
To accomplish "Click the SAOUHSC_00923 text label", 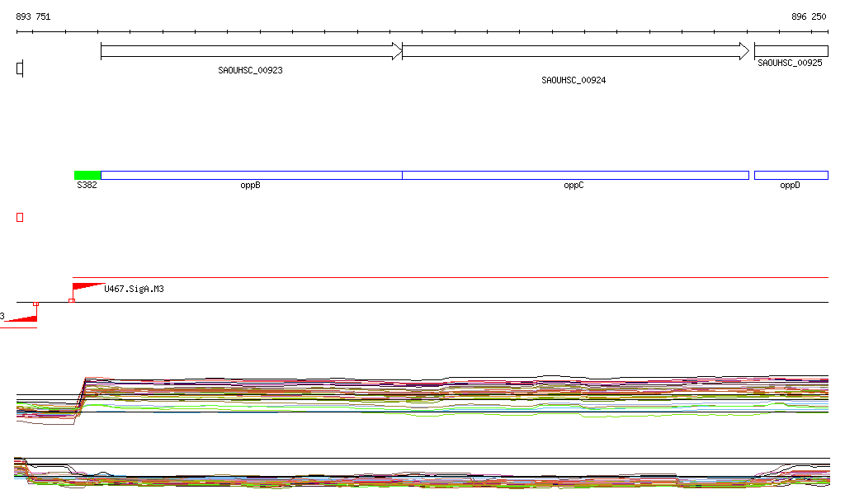I will tap(250, 71).
